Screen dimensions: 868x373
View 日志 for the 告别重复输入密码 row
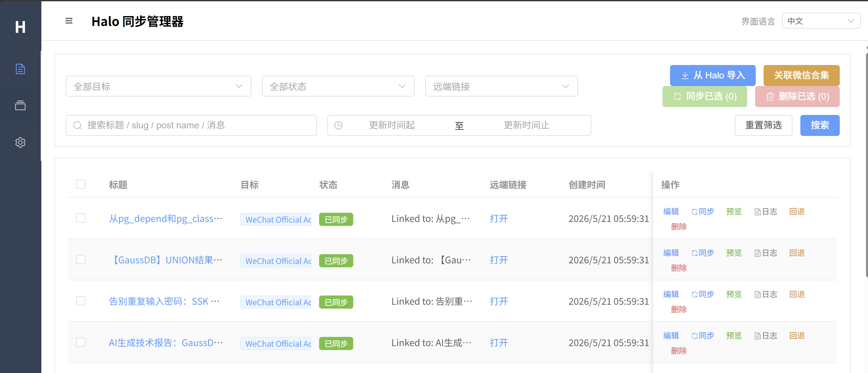click(x=766, y=295)
